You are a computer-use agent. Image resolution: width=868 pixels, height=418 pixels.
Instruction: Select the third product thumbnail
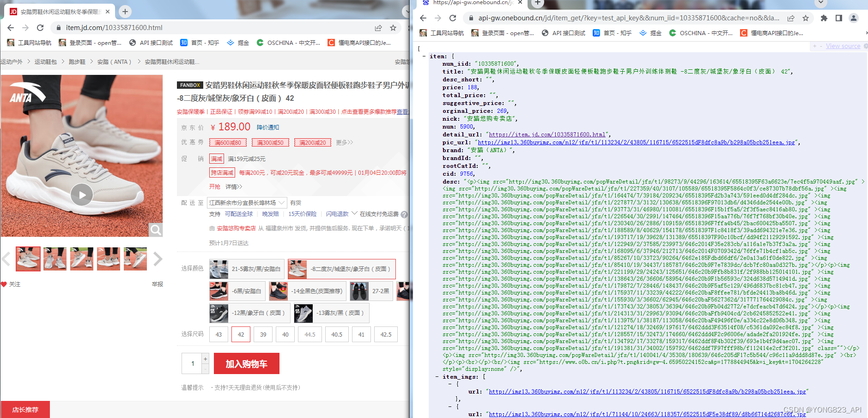82,259
